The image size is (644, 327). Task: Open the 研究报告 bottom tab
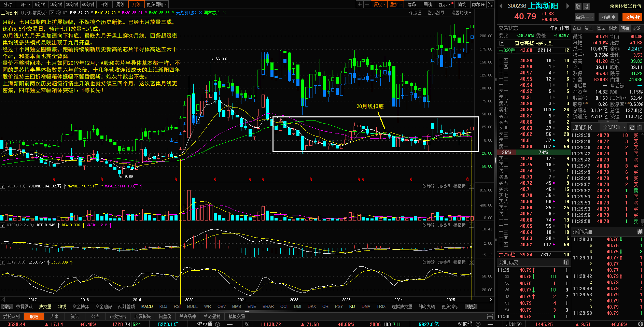coord(118,316)
